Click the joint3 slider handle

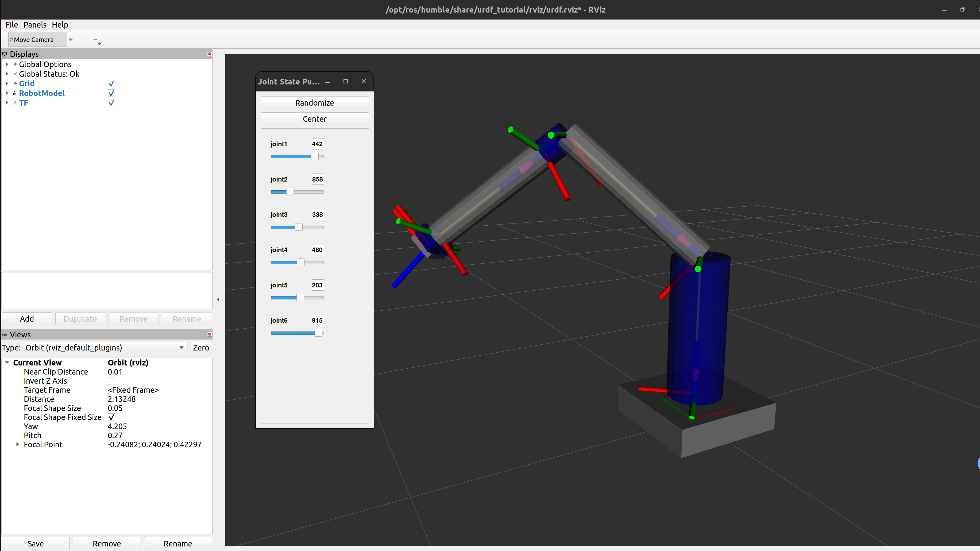coord(299,227)
